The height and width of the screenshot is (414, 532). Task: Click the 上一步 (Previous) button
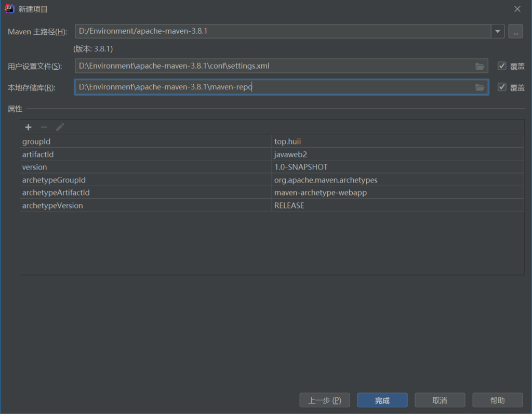pyautogui.click(x=325, y=400)
